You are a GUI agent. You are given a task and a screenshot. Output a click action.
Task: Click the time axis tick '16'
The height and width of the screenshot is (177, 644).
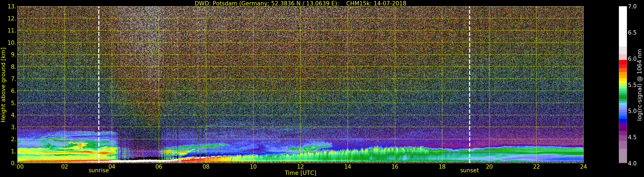(x=395, y=167)
